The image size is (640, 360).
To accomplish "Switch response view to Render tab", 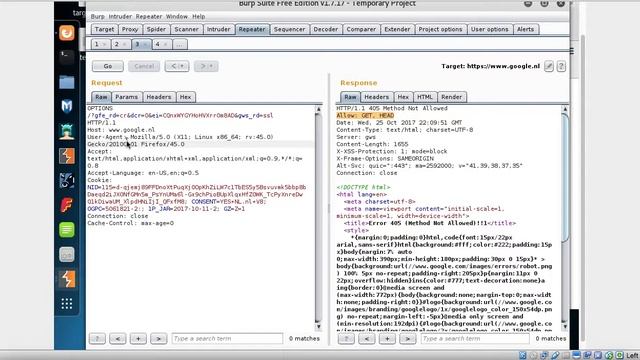I will click(451, 97).
